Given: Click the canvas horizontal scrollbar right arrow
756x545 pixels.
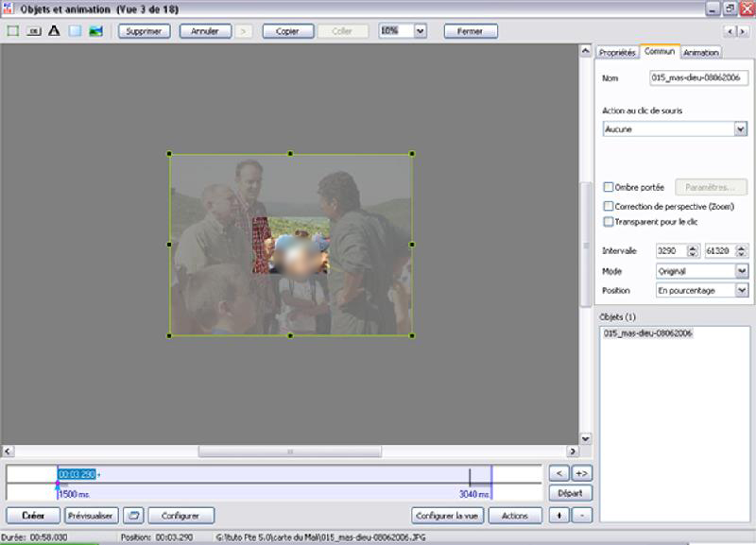Looking at the screenshot, I should [x=573, y=451].
